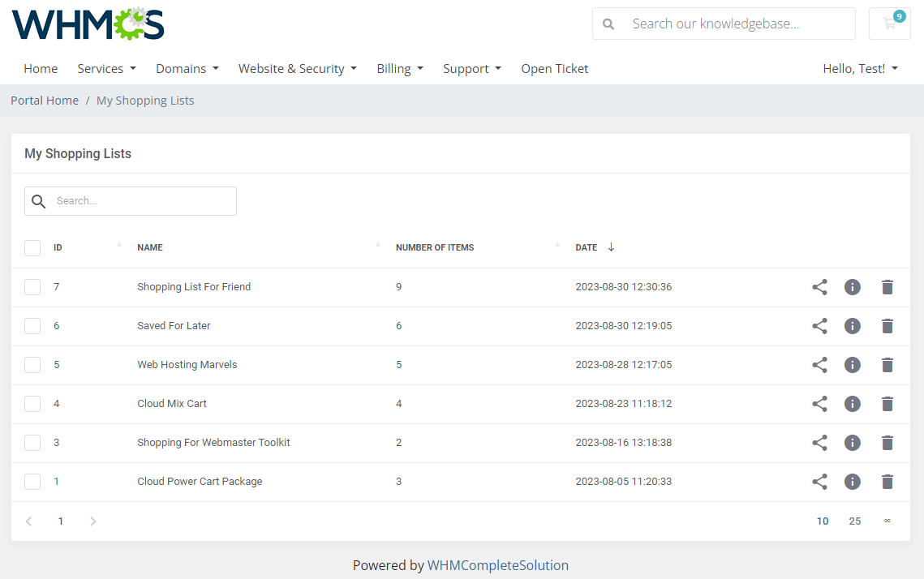This screenshot has width=924, height=579.
Task: Visit the WHMCompleteSolution footer link
Action: (x=499, y=565)
